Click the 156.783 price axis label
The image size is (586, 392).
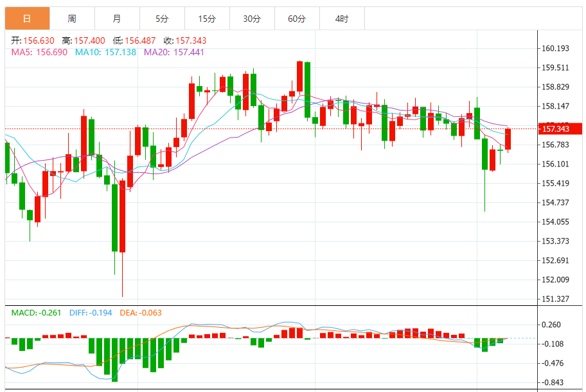(555, 145)
